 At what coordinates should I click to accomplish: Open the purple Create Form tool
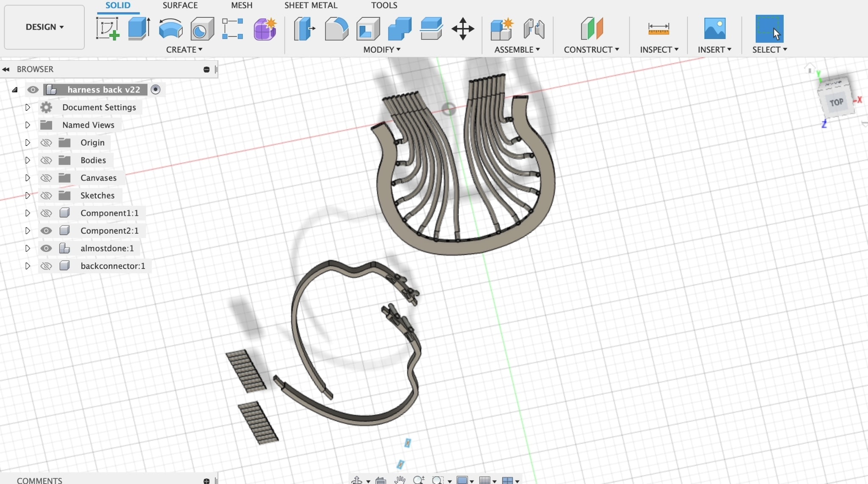coord(265,29)
